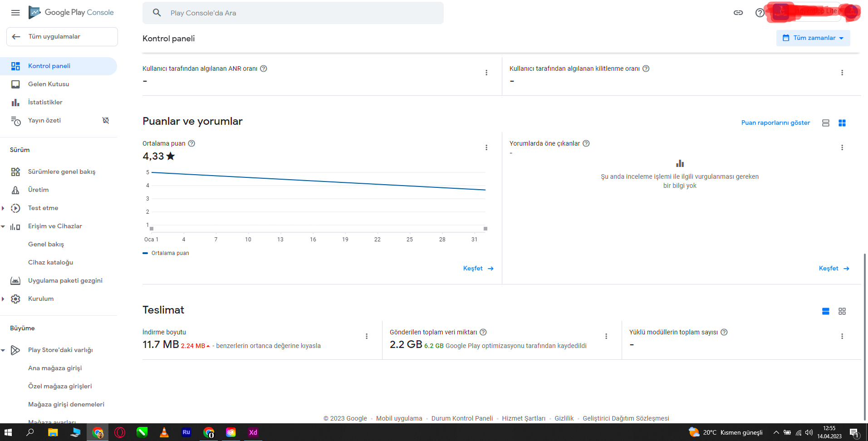Copy the page link via chain icon

(x=738, y=13)
